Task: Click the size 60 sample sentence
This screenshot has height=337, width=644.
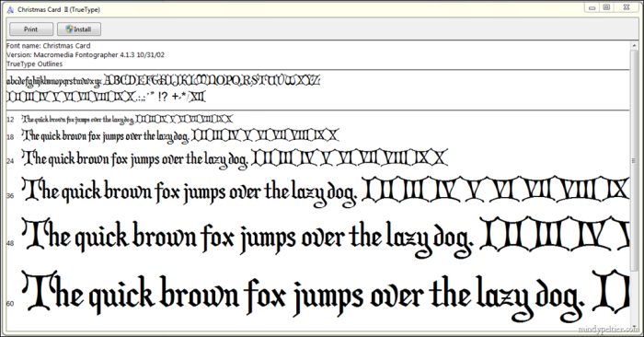Action: click(326, 296)
